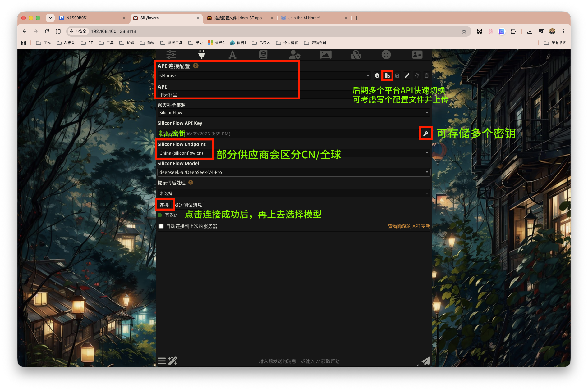Enable auto-connect to last server checkbox
Image resolution: width=588 pixels, height=390 pixels.
click(161, 226)
